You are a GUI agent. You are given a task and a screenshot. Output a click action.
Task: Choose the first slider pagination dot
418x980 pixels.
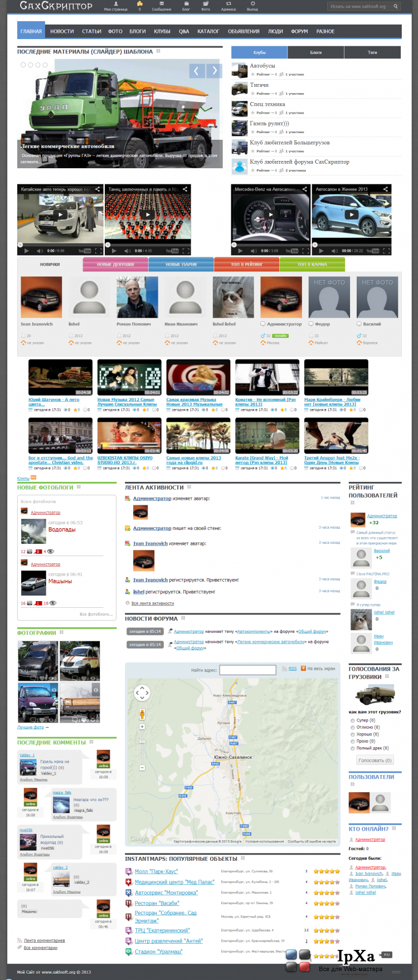[x=23, y=65]
